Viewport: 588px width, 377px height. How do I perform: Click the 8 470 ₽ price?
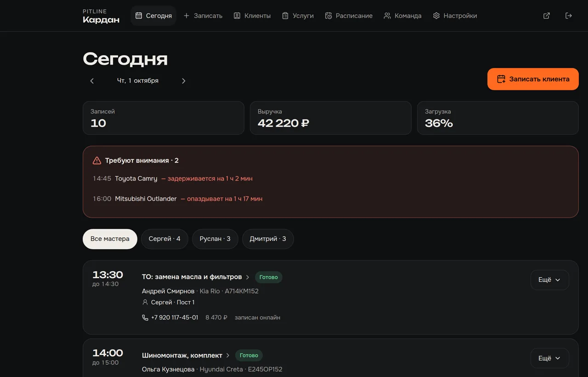point(216,318)
